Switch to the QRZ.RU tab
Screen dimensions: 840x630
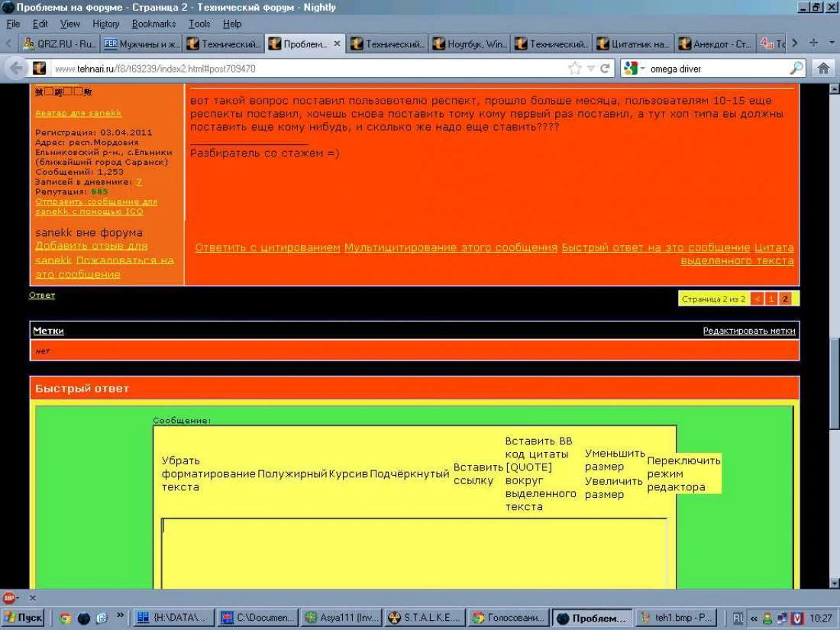tap(59, 44)
